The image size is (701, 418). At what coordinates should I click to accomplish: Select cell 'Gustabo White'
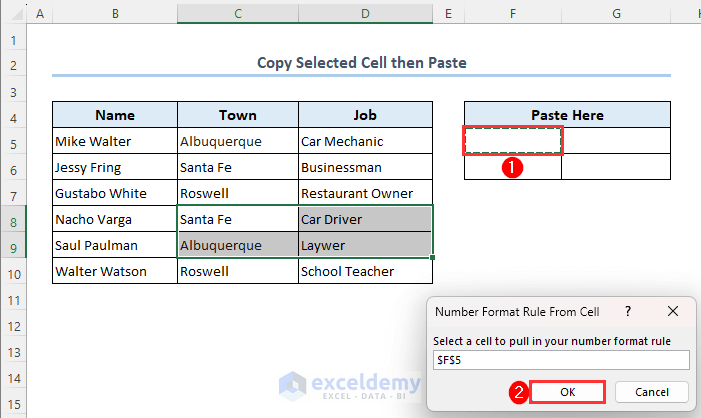(115, 193)
